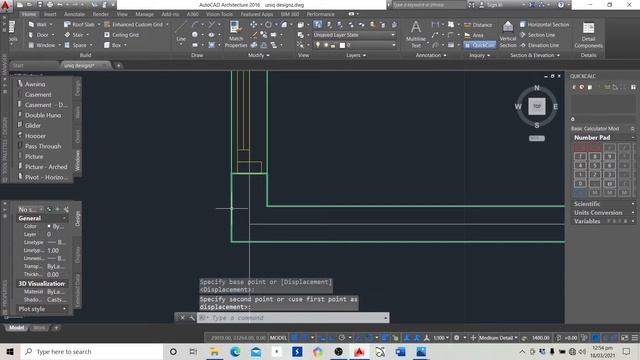Click the Color property value in Properties
This screenshot has height=360, width=640.
[56, 226]
